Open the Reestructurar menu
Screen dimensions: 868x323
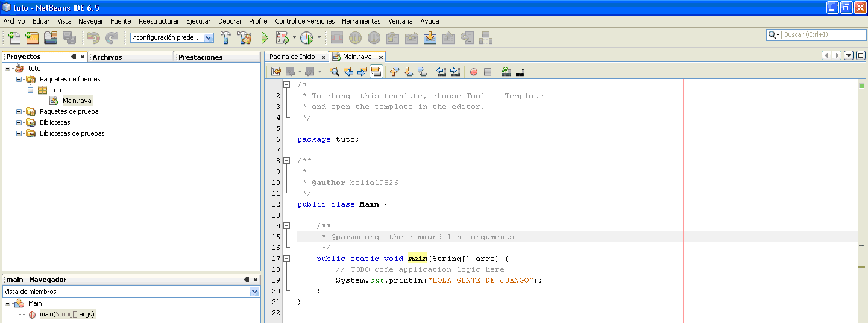(159, 21)
